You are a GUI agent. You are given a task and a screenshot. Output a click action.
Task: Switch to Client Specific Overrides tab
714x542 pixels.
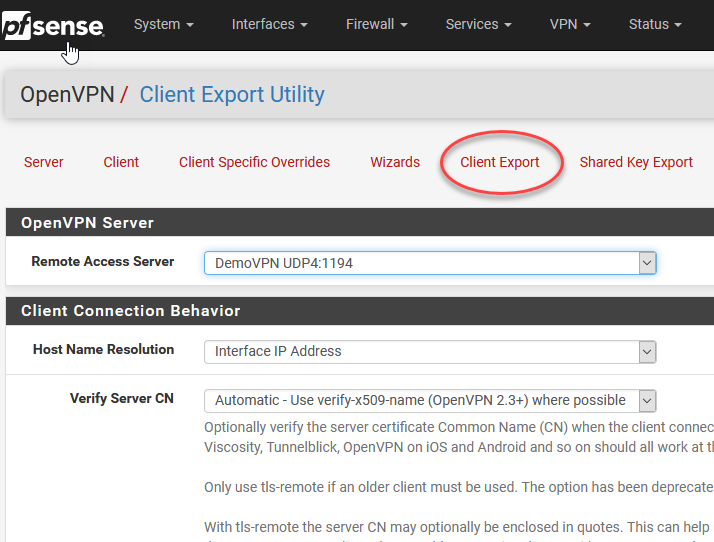click(x=254, y=162)
